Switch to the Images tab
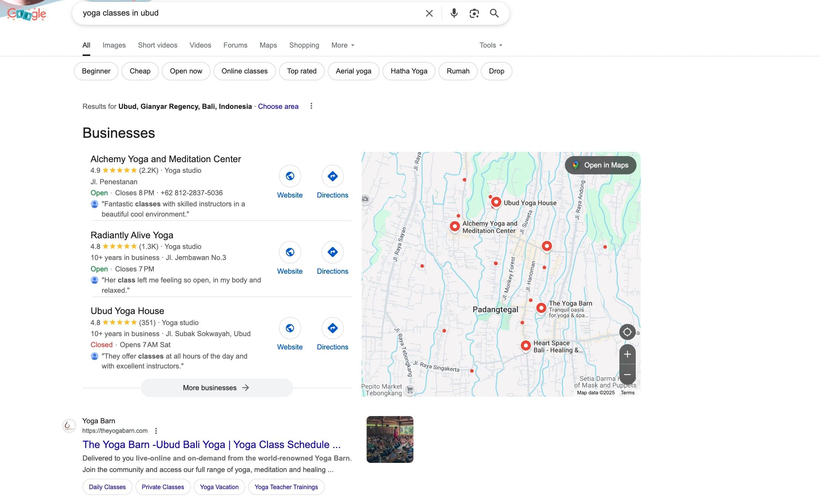 pos(114,45)
